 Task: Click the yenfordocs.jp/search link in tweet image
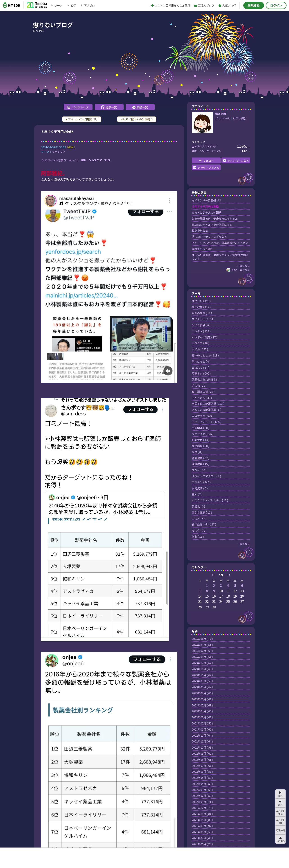click(x=73, y=252)
